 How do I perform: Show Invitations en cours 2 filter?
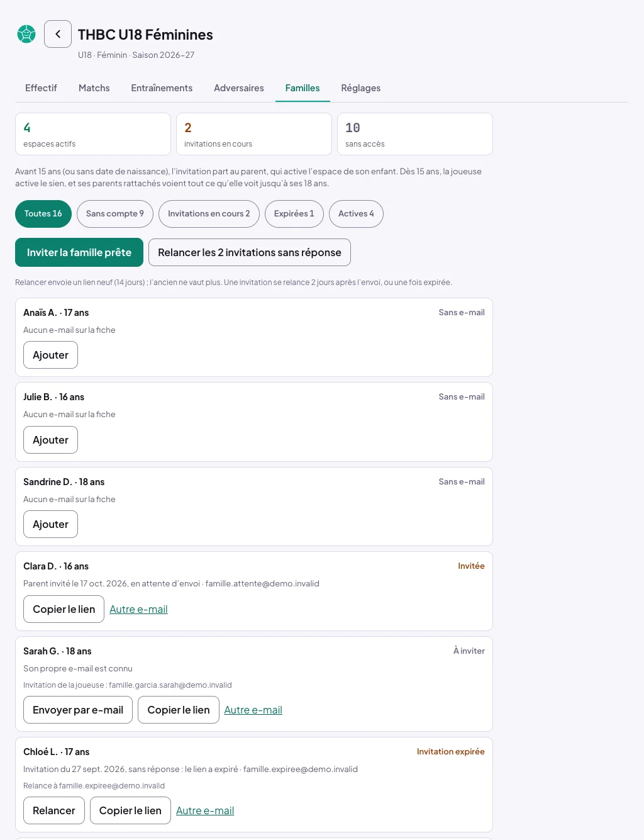click(209, 214)
